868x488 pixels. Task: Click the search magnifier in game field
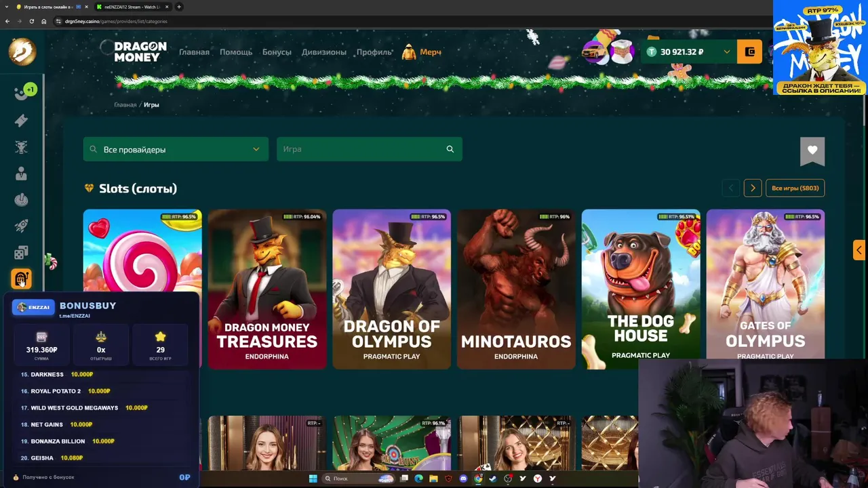(450, 149)
